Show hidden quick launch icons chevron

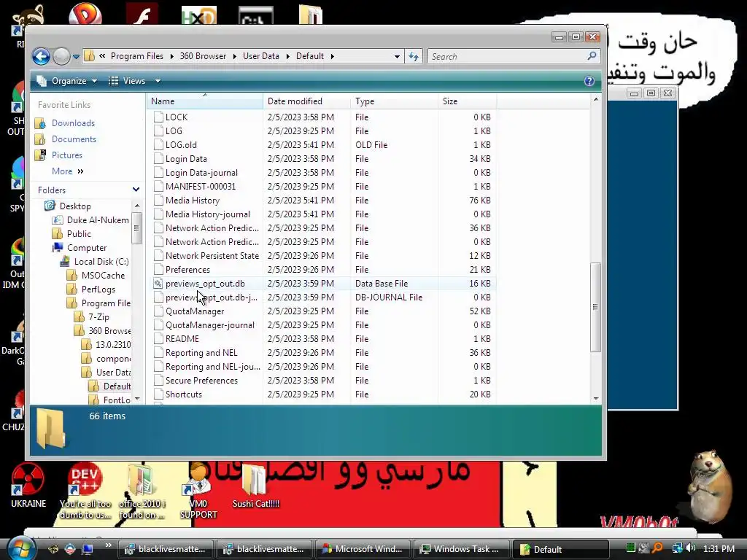tap(108, 545)
